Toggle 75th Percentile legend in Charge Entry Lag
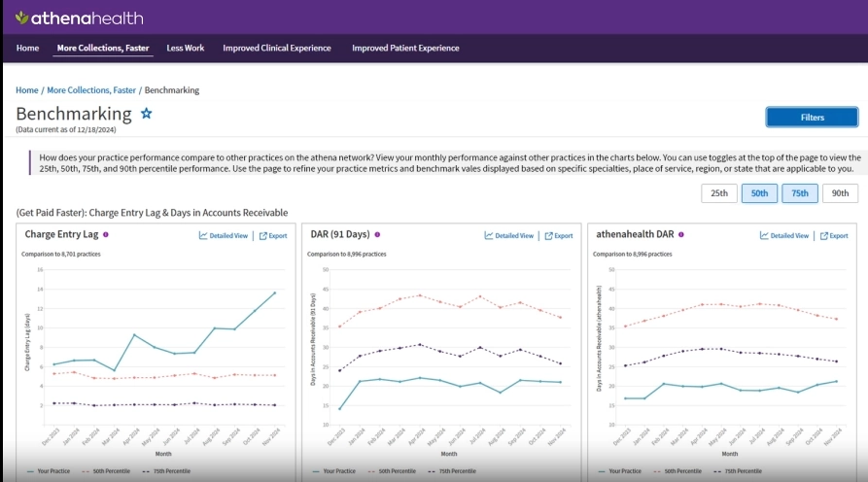This screenshot has width=868, height=482. coord(166,471)
